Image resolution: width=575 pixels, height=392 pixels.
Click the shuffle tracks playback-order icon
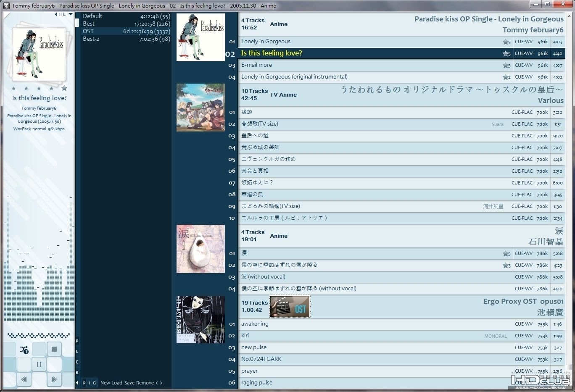(24, 349)
